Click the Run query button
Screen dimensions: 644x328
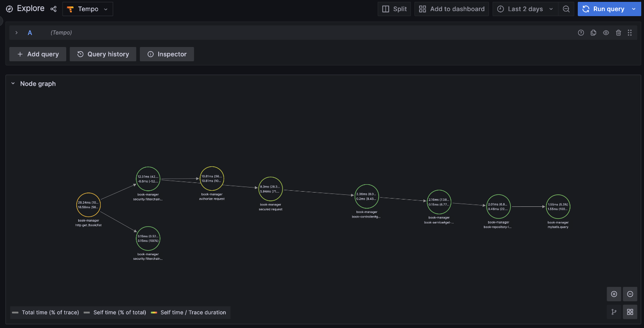coord(604,9)
